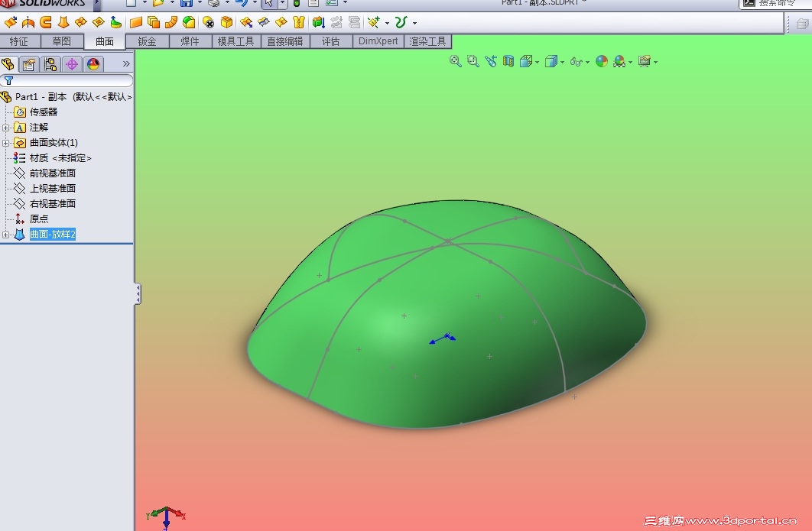
Task: Select the Ruled Surface tool
Action: pos(171,22)
